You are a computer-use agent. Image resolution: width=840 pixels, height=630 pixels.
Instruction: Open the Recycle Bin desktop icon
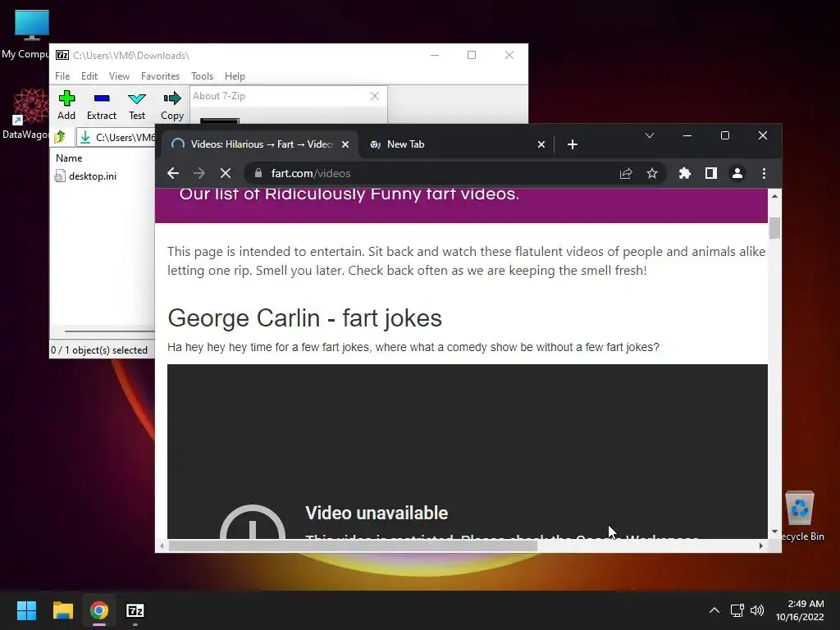801,516
